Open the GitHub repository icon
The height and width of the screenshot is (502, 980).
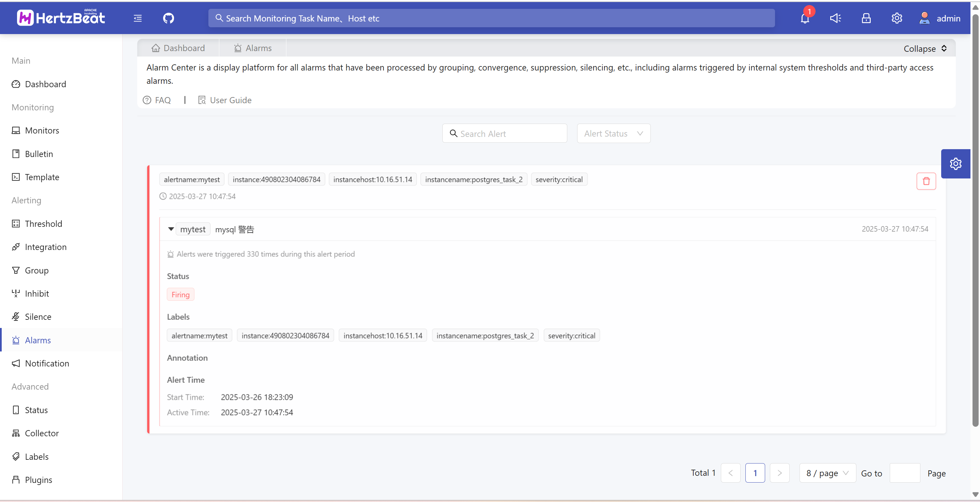click(169, 18)
